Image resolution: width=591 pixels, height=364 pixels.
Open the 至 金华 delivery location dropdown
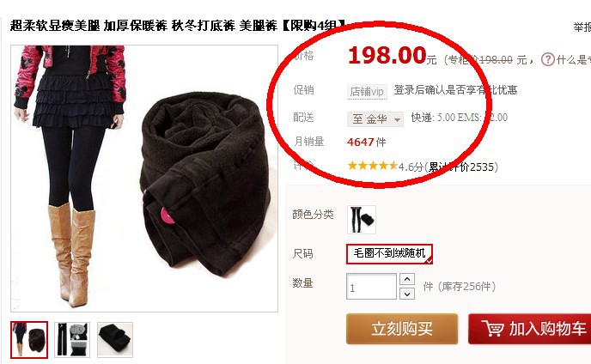[375, 119]
